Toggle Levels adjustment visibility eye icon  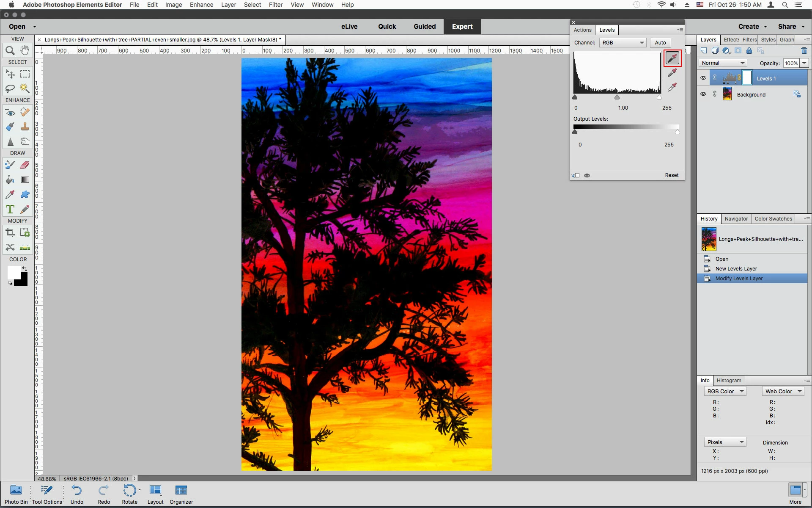[587, 175]
